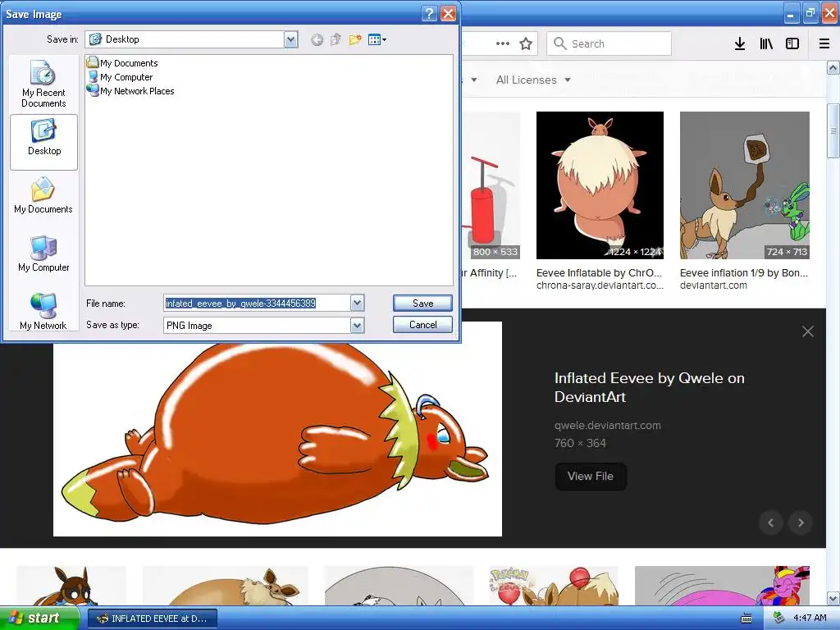Go back to last folder visited icon
Image resolution: width=840 pixels, height=630 pixels.
click(317, 39)
